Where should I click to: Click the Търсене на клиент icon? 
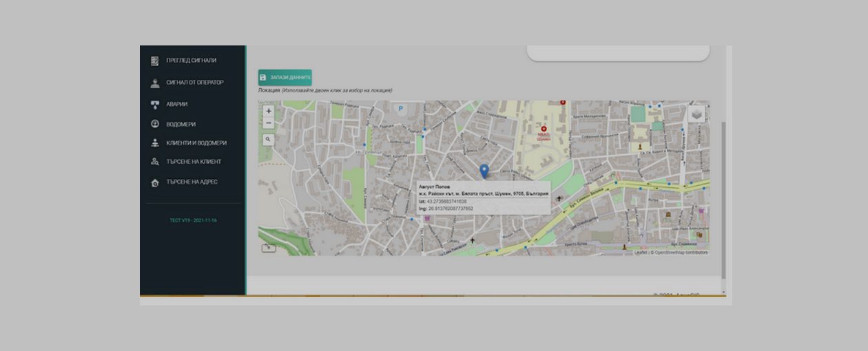(x=155, y=162)
